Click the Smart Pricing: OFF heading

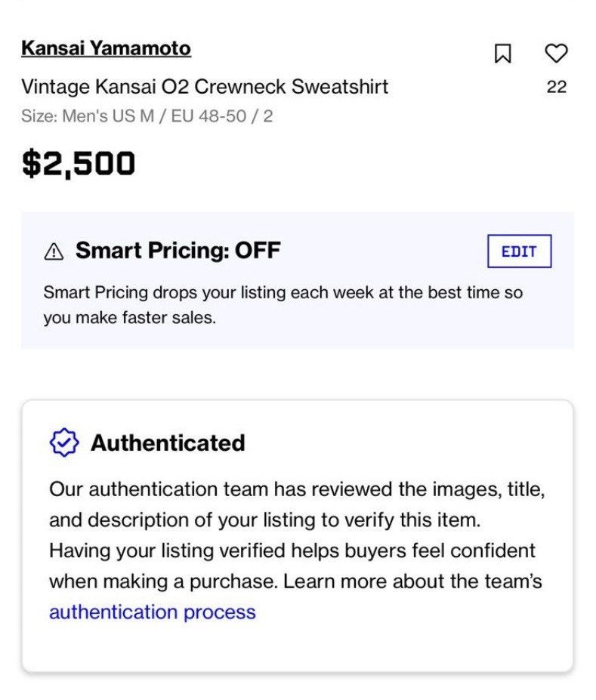click(178, 250)
